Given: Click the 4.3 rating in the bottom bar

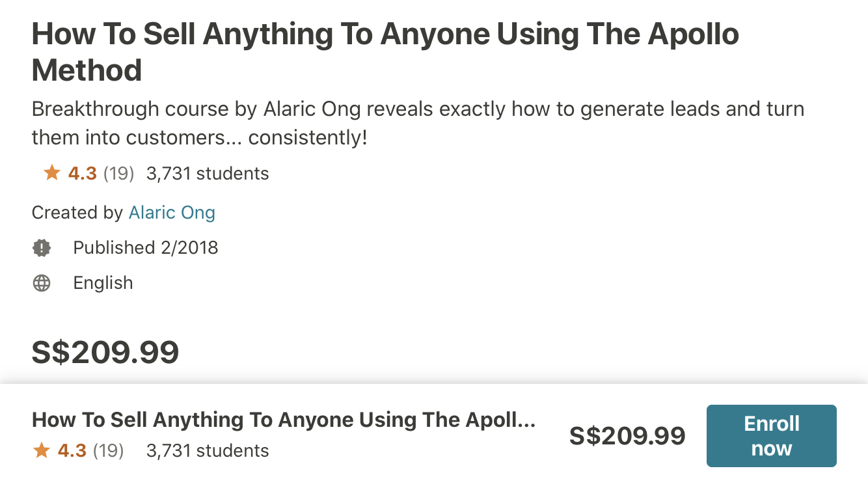Looking at the screenshot, I should point(72,451).
